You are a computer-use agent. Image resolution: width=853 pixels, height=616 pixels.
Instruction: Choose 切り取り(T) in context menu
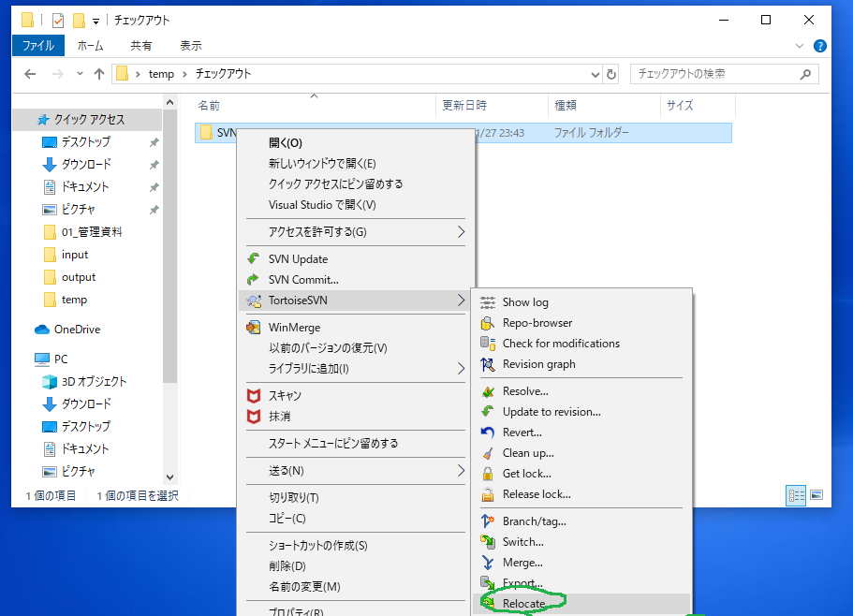356,497
